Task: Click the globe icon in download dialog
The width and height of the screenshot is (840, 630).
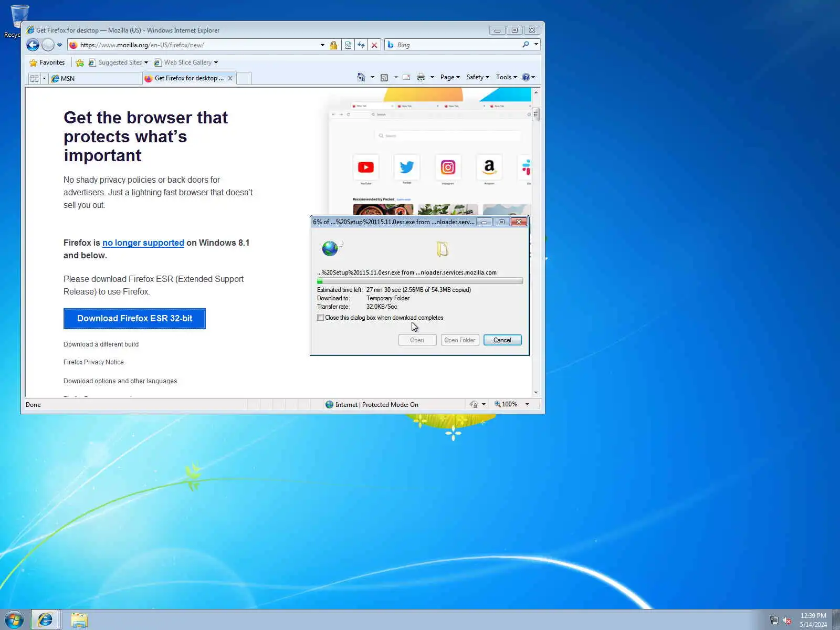Action: point(330,248)
